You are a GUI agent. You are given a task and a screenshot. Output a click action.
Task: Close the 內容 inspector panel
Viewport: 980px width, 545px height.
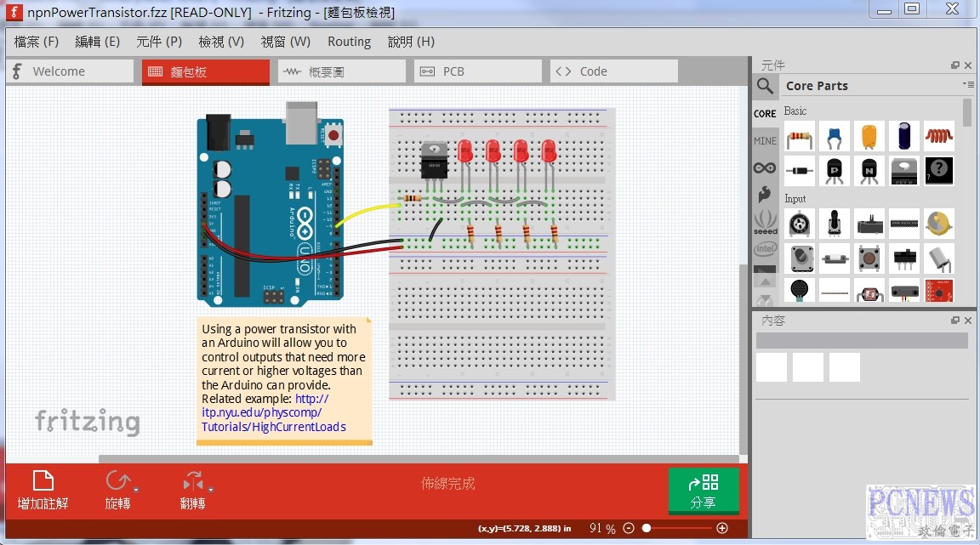tap(968, 320)
